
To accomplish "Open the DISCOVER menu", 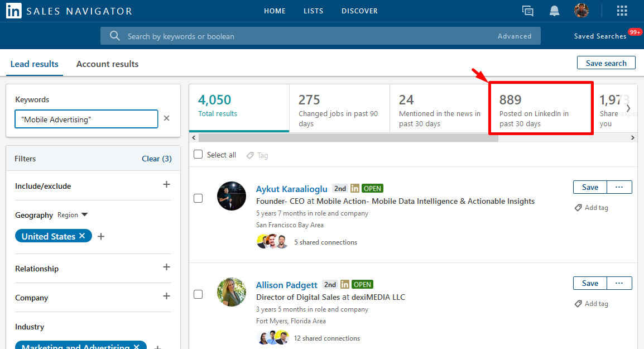I will pyautogui.click(x=359, y=11).
